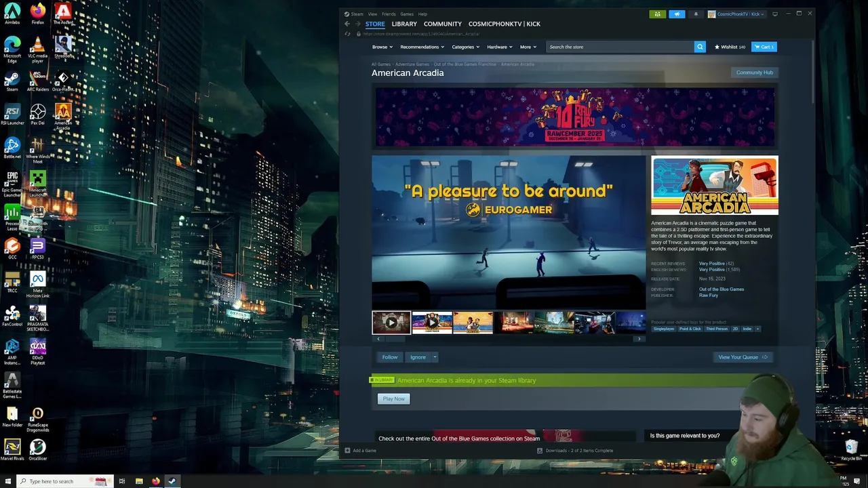Open the RPCS3 desktop shortcut
Screen dimensions: 868x488
37,248
